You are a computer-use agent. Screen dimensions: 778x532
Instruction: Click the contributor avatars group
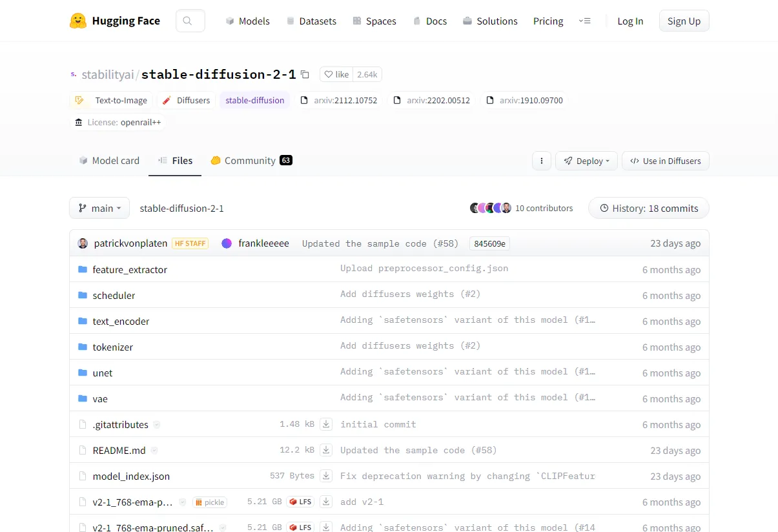(x=490, y=208)
